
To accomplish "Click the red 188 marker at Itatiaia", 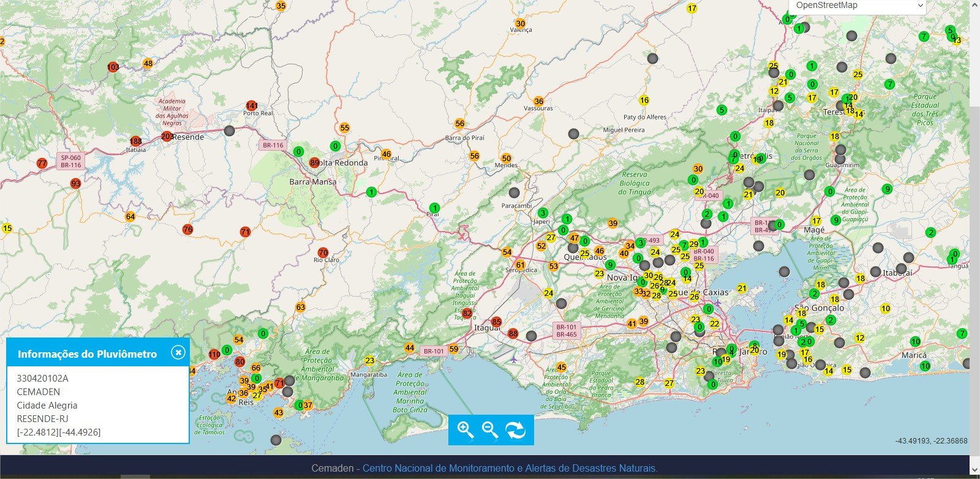I will (135, 141).
